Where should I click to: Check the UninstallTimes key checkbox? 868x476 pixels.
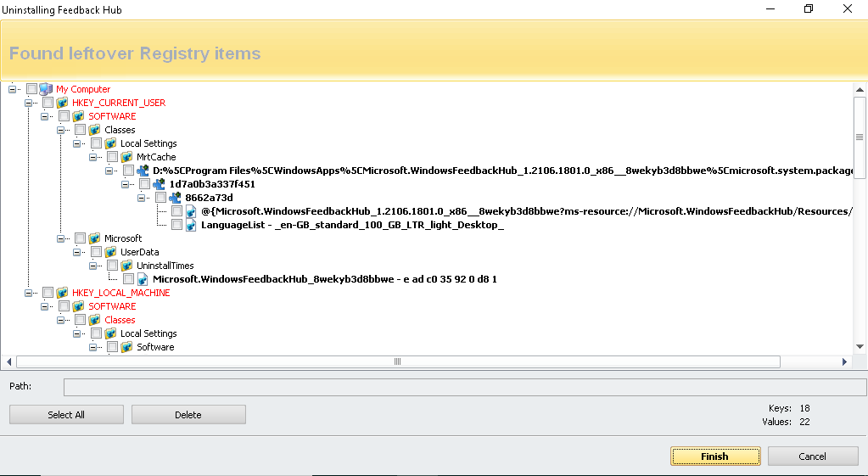(x=112, y=265)
